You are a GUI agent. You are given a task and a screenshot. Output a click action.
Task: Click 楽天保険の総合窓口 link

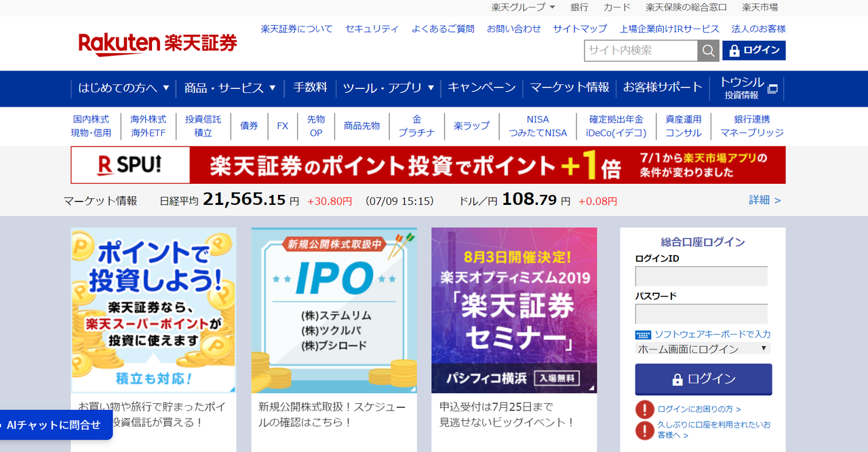point(686,7)
